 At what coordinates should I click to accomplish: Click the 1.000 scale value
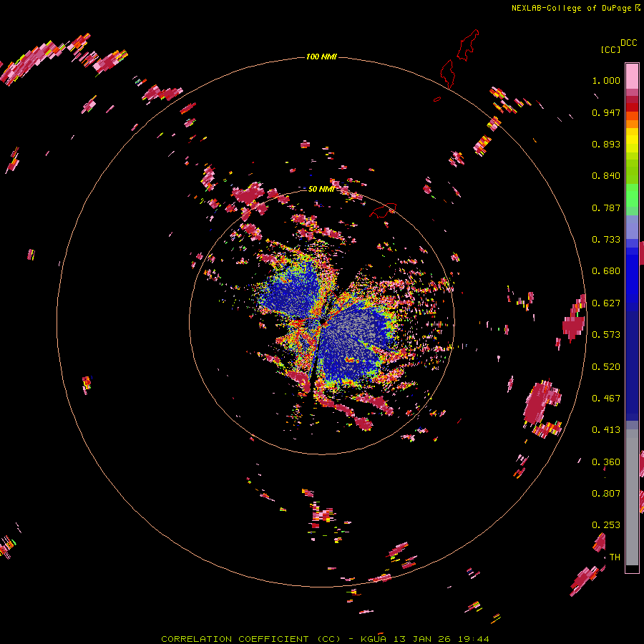point(606,81)
